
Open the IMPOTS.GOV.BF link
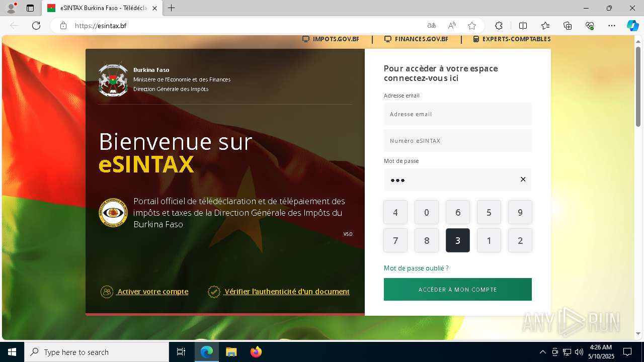coord(331,39)
